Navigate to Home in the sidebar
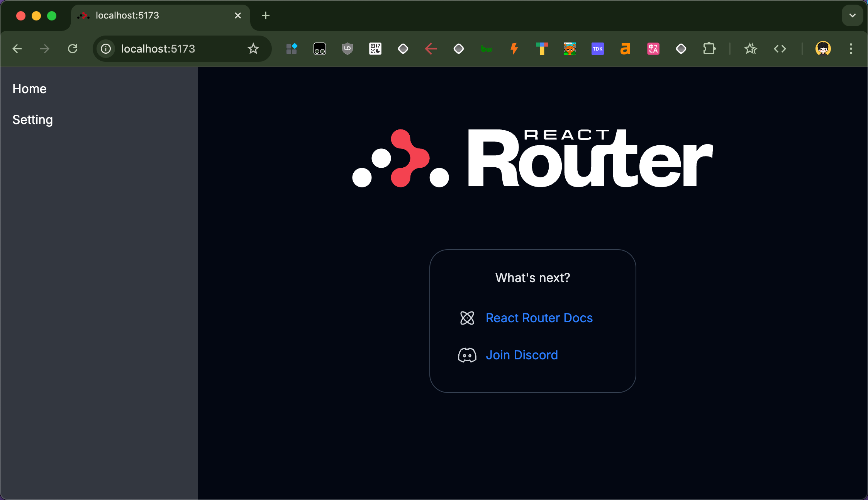868x500 pixels. tap(29, 89)
